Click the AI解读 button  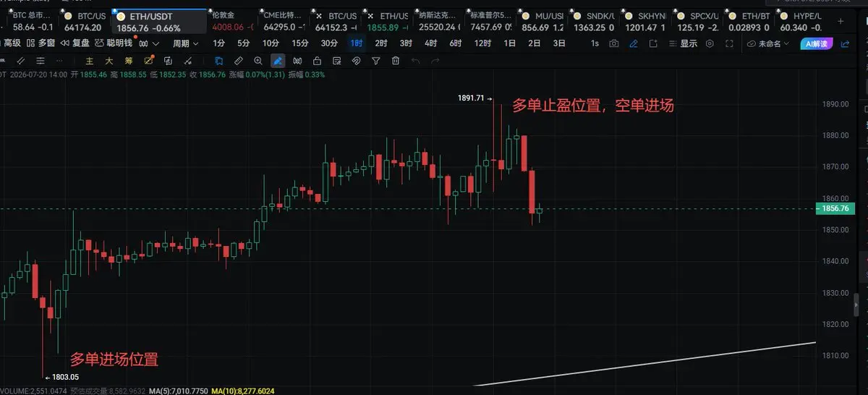pyautogui.click(x=816, y=43)
